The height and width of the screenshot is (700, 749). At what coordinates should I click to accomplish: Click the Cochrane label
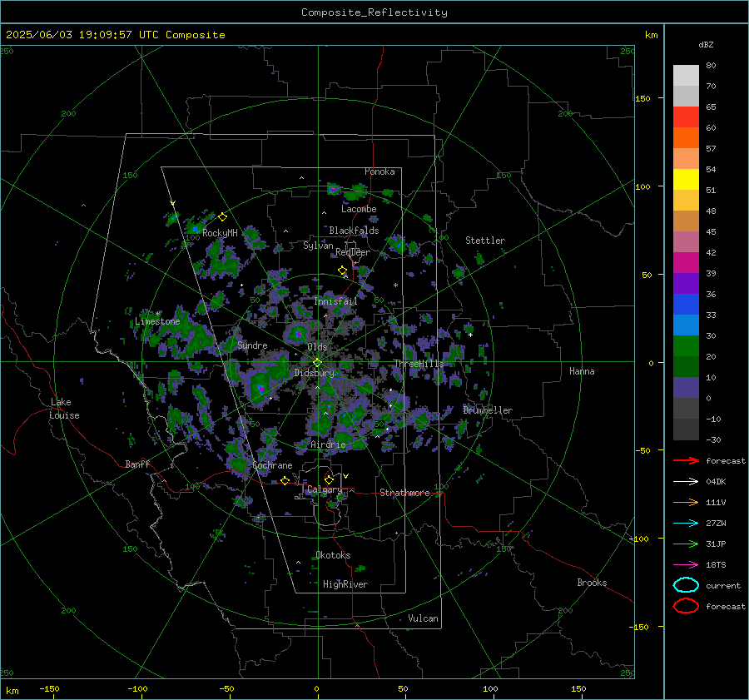(x=272, y=465)
